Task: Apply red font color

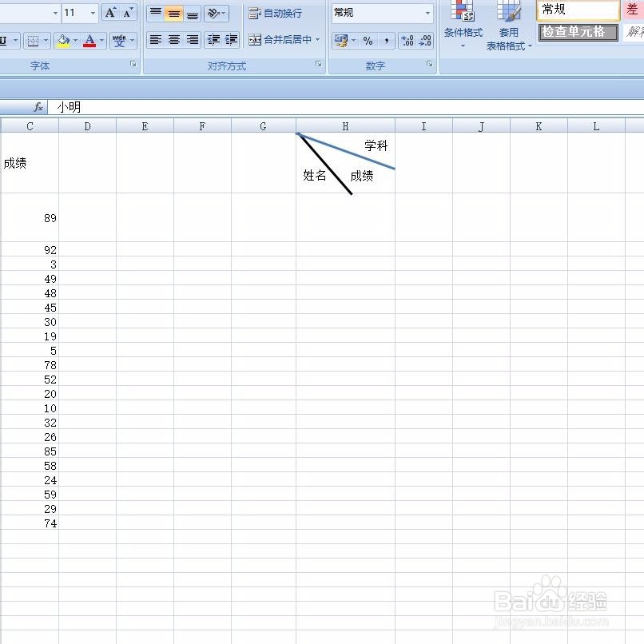Action: tap(89, 40)
